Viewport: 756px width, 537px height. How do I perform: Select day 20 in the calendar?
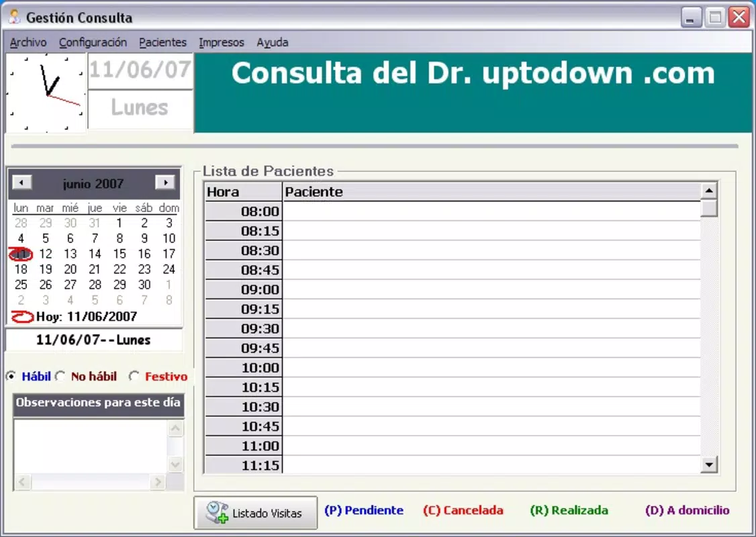pos(70,269)
